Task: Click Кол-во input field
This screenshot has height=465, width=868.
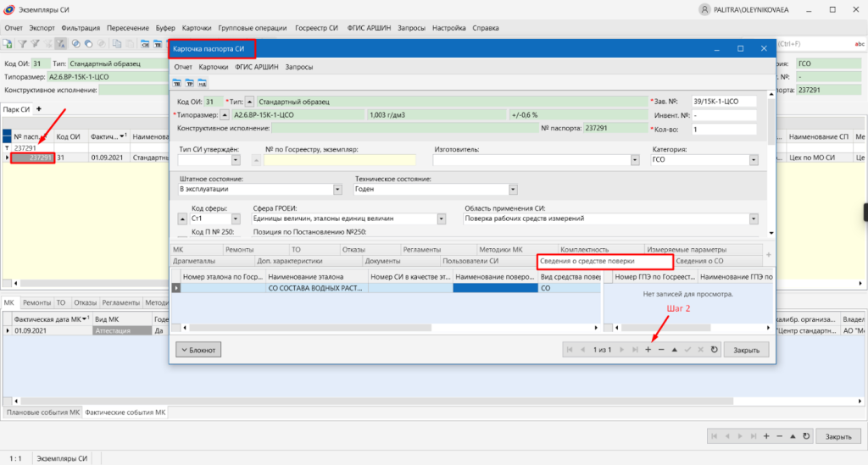Action: pos(724,129)
